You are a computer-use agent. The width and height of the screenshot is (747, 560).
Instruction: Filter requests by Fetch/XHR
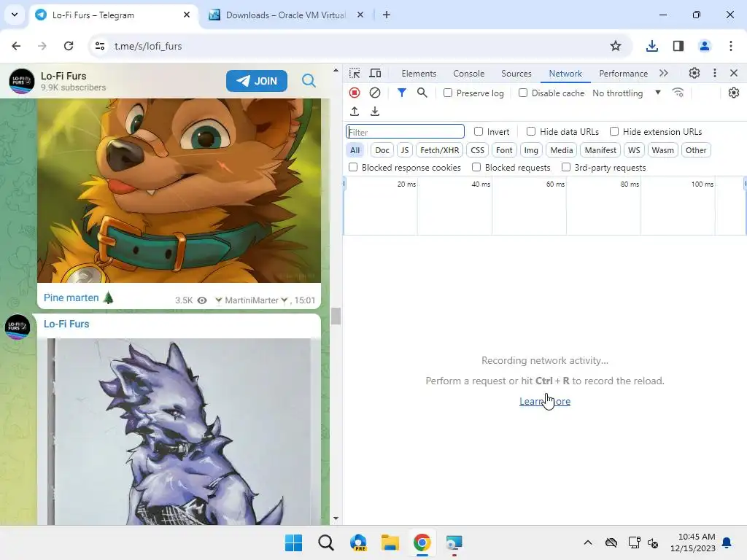pos(439,150)
